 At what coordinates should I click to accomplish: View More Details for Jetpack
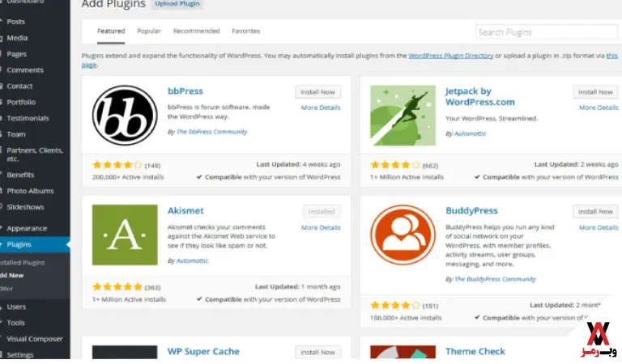pos(599,108)
